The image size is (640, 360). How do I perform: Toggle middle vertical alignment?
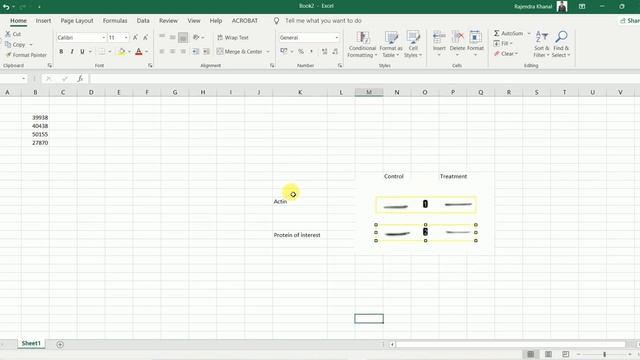click(172, 38)
